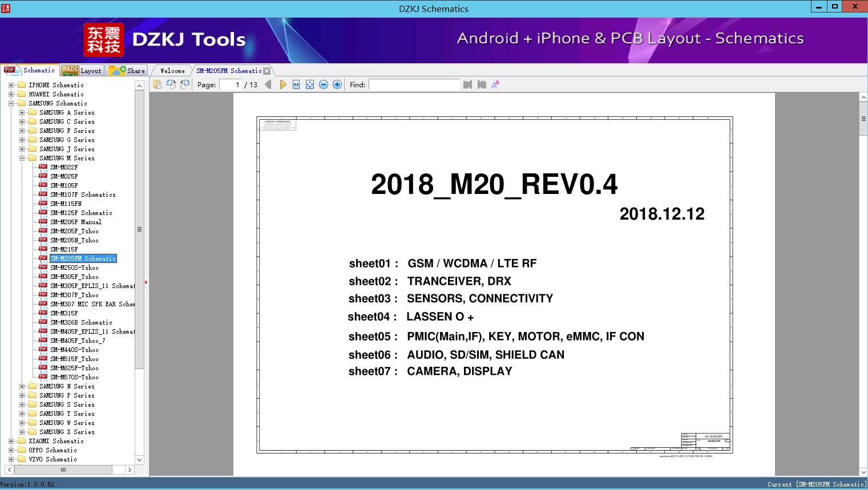Click the page number field
The image size is (868, 490).
tap(231, 84)
